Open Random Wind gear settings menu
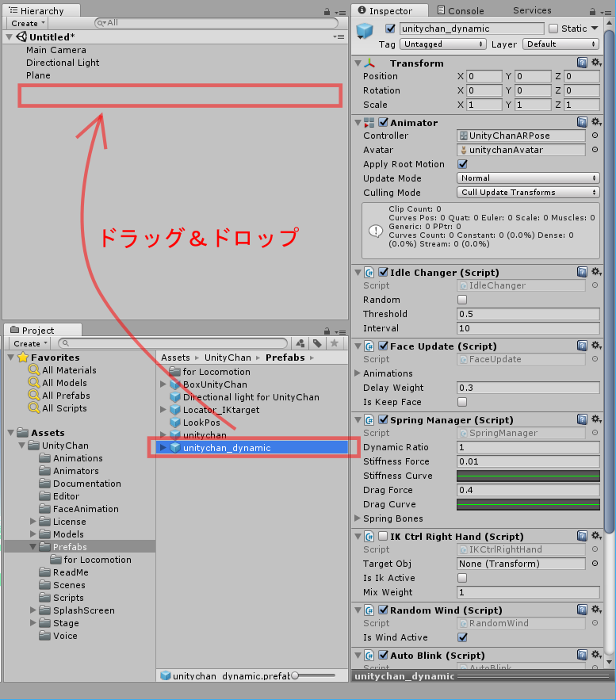The image size is (616, 700). click(596, 610)
